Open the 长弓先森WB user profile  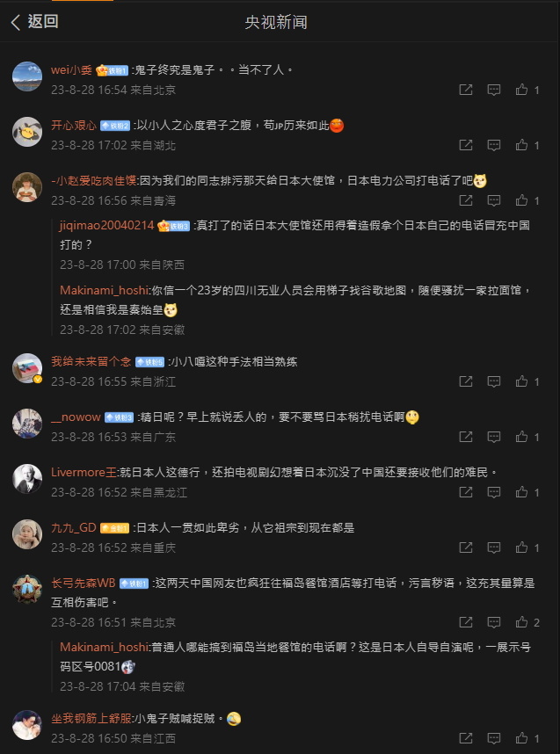[84, 584]
